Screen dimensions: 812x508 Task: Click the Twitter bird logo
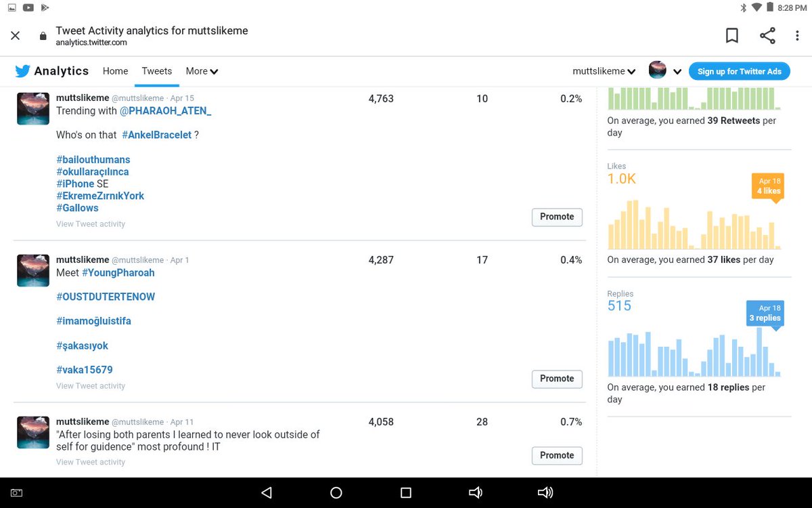(22, 71)
